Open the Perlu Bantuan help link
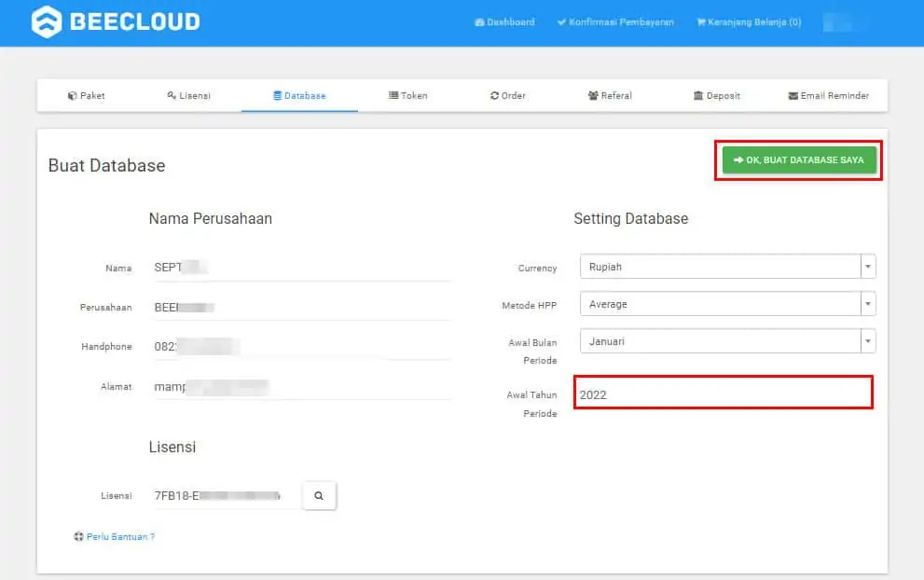This screenshot has height=580, width=924. (115, 536)
